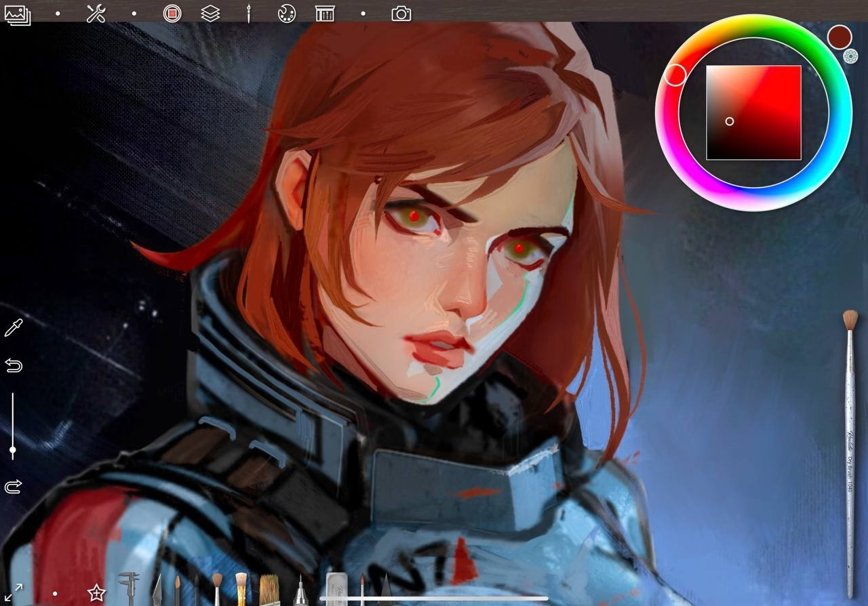868x606 pixels.
Task: Open the reference gallery building icon
Action: (325, 14)
